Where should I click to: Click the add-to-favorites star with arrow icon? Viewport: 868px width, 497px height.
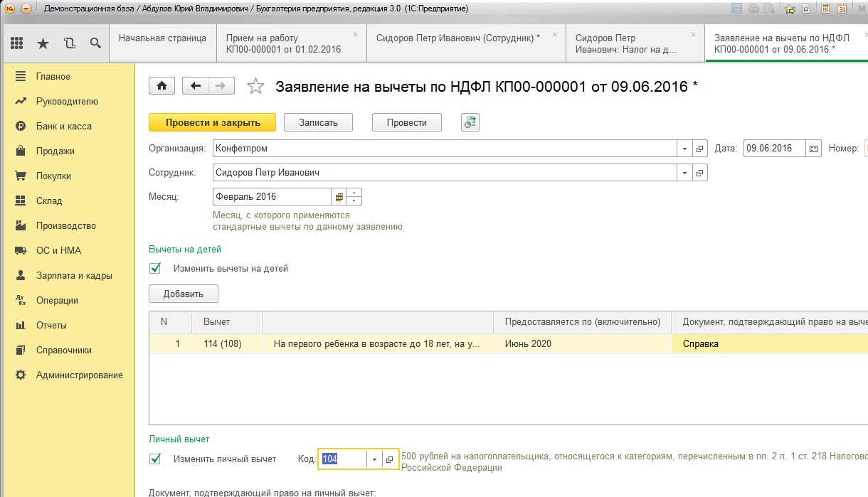coord(790,9)
